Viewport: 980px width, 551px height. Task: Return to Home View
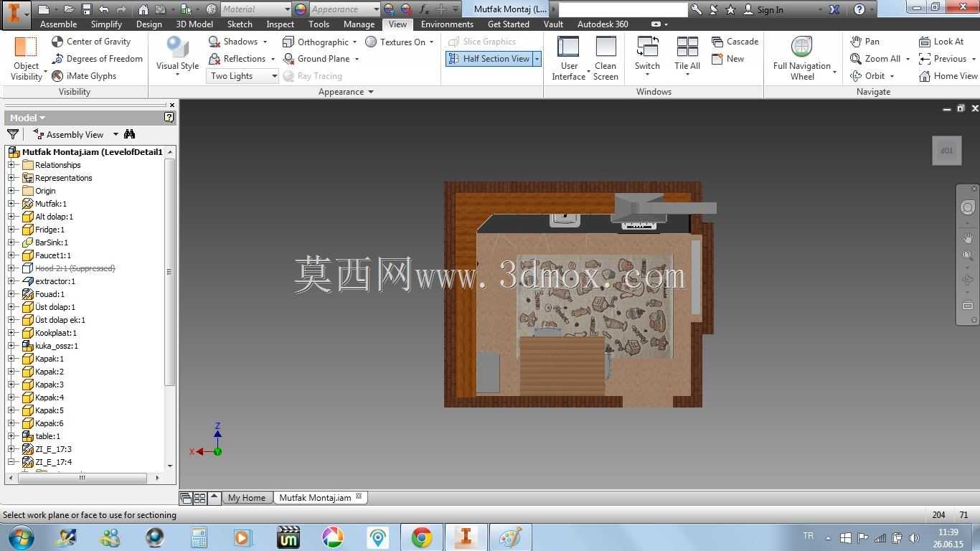pos(948,76)
